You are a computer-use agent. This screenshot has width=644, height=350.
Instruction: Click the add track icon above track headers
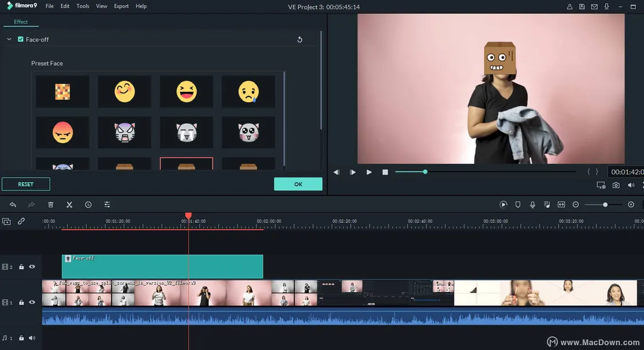[6, 221]
